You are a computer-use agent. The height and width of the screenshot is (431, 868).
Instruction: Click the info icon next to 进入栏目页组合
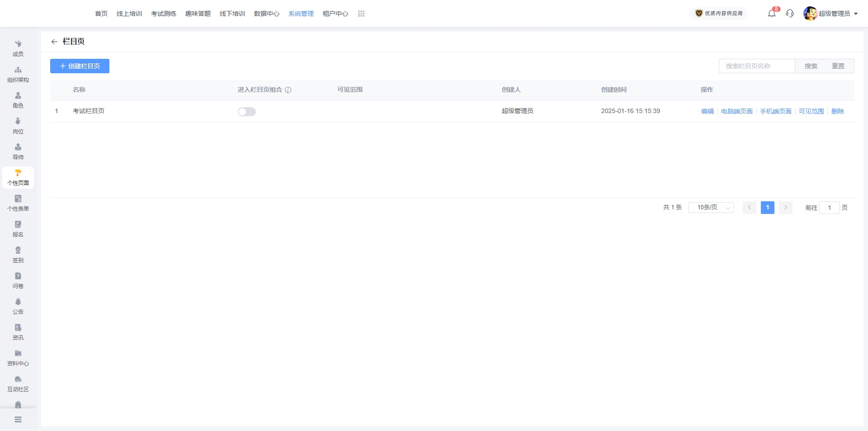288,90
